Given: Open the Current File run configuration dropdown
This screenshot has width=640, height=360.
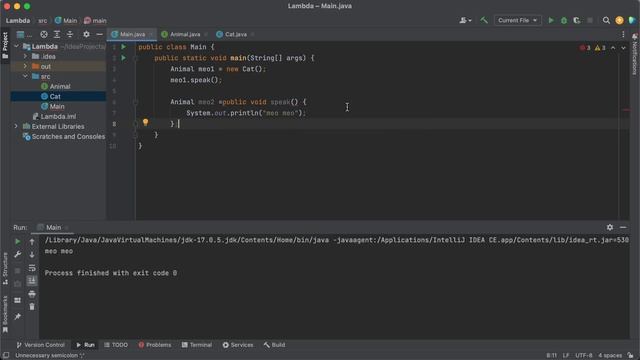Looking at the screenshot, I should click(517, 20).
